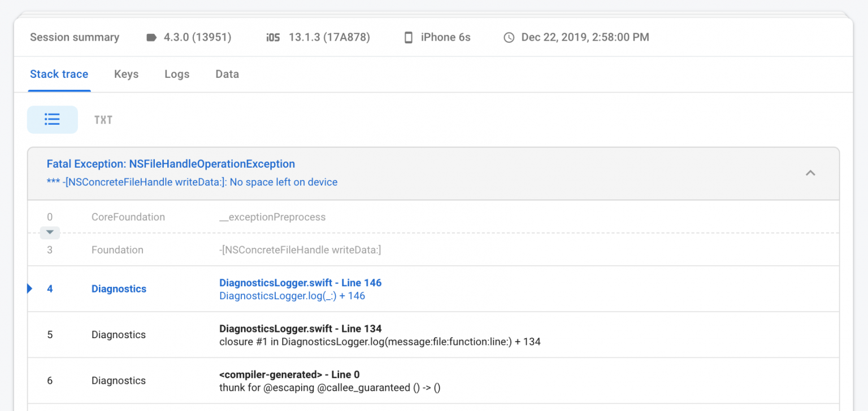
Task: Select the Fatal Exception title link
Action: point(171,164)
